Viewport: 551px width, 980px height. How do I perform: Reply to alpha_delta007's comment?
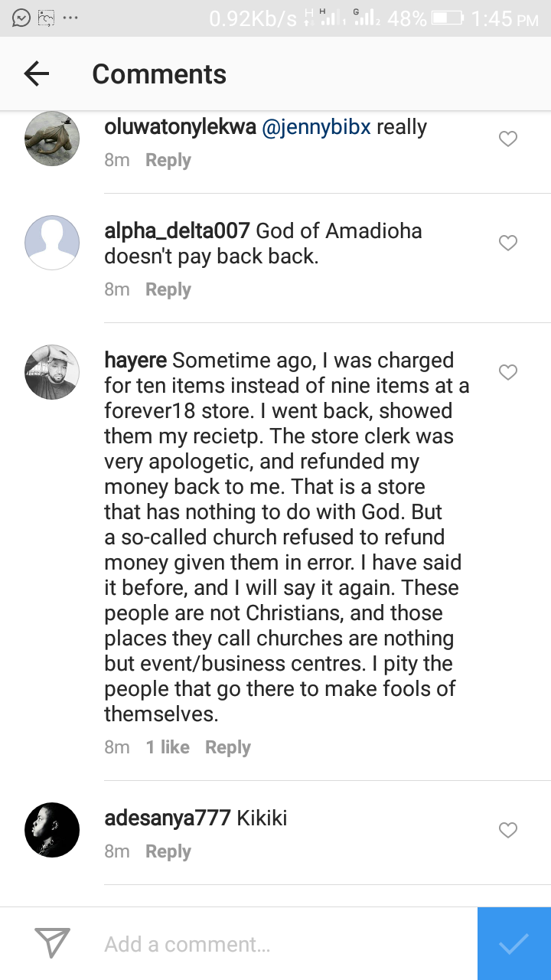pos(168,289)
